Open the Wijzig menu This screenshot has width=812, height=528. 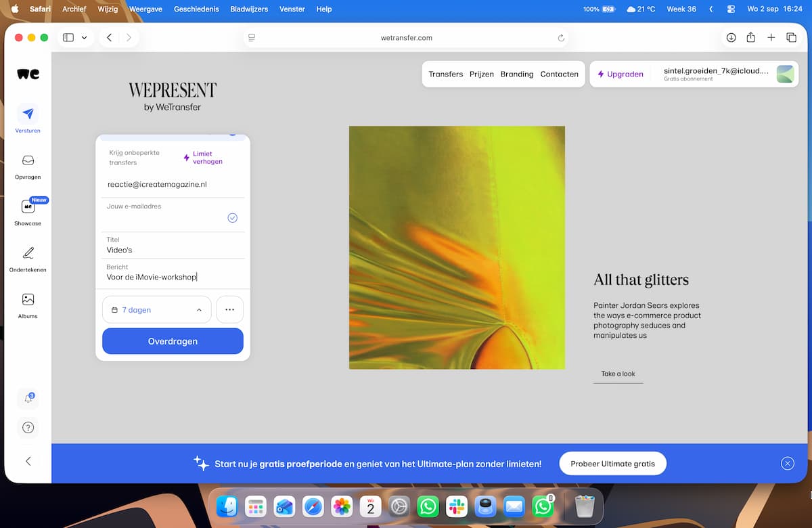point(107,9)
